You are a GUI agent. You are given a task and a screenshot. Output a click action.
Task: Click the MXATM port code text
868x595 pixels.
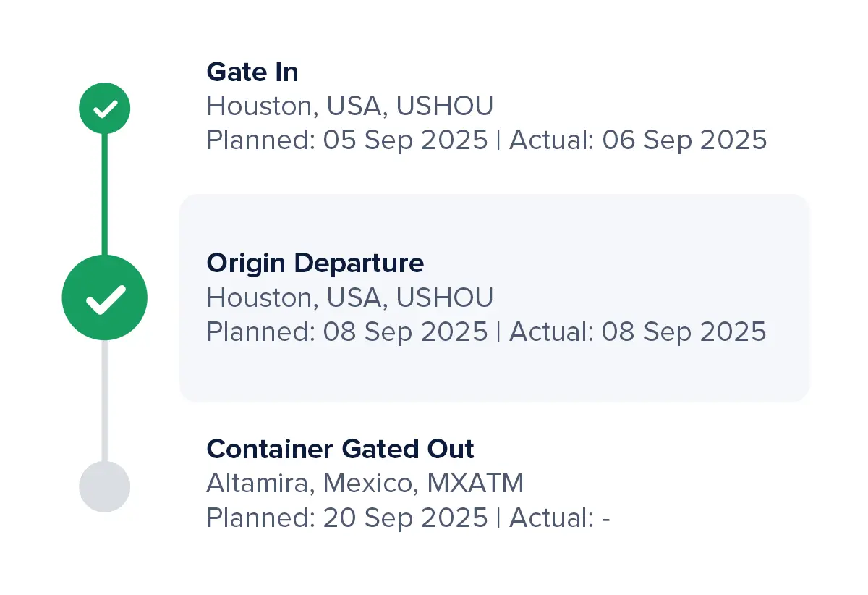[475, 483]
